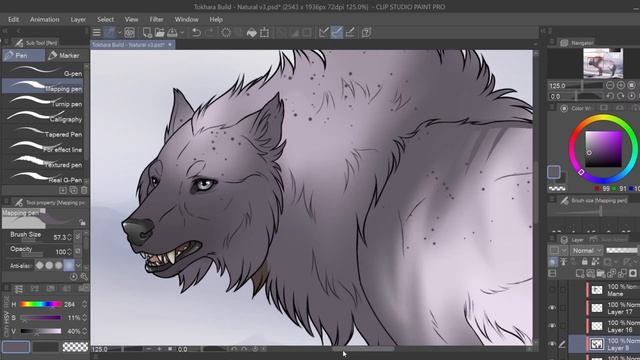This screenshot has height=360, width=640.
Task: Click the Redo arrow icon
Action: pos(209,33)
